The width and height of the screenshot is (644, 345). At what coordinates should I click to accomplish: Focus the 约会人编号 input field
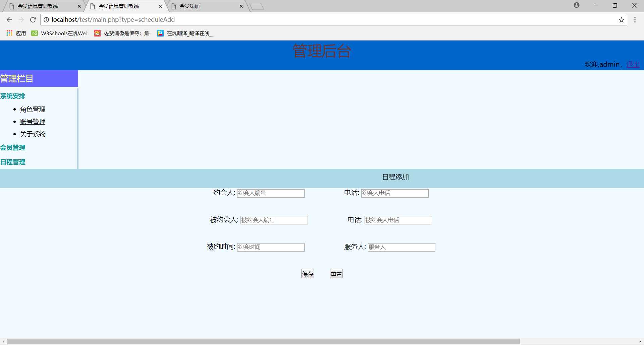pos(271,193)
